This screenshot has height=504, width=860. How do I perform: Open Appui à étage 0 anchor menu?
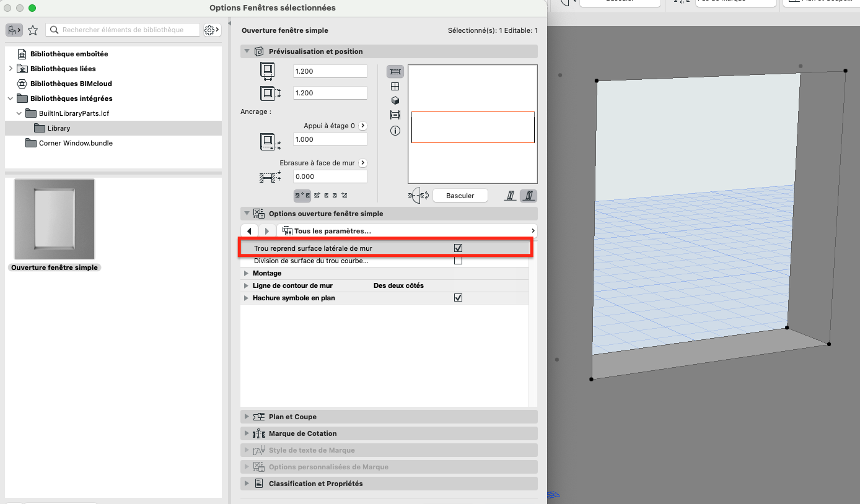tap(363, 126)
